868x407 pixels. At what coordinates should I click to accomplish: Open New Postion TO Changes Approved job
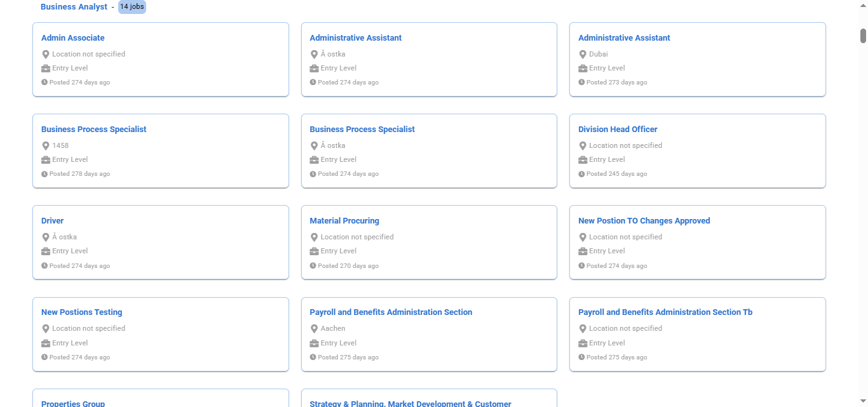point(644,221)
